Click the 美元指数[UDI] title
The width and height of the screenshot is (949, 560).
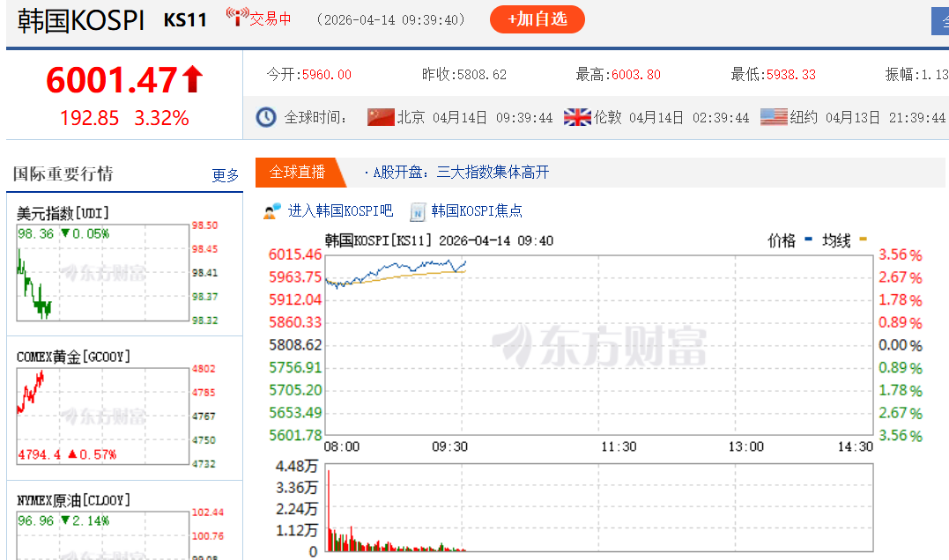63,213
